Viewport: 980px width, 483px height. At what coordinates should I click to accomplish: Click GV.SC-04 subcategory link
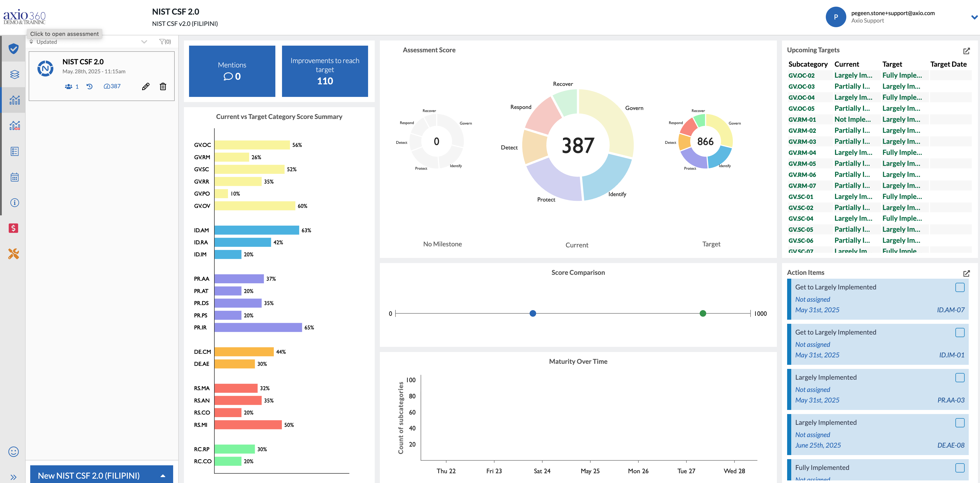(801, 219)
